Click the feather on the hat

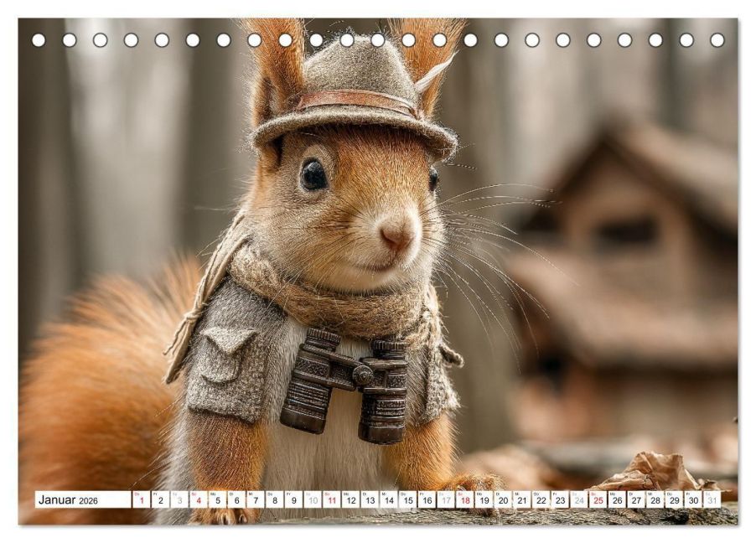pyautogui.click(x=435, y=73)
